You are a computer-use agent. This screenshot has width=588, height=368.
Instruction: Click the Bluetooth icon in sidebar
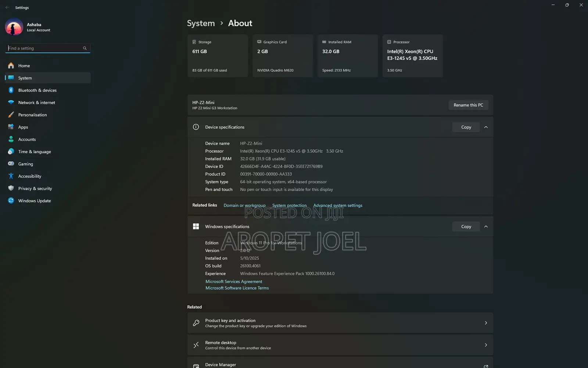click(x=11, y=90)
